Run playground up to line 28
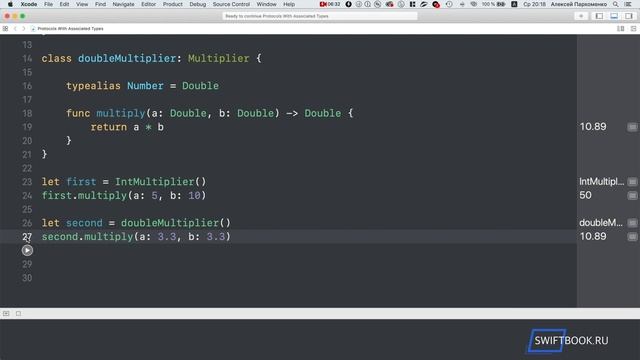Screen dimensions: 640x360 27,250
